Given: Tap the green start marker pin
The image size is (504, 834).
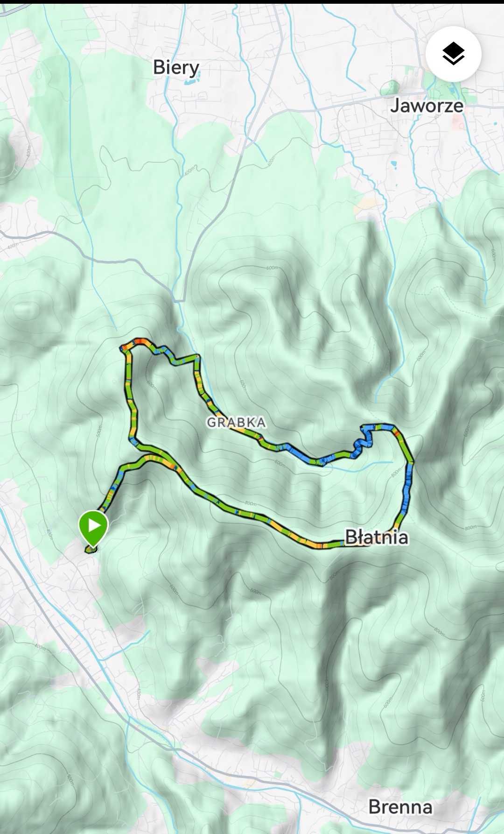Looking at the screenshot, I should [94, 528].
